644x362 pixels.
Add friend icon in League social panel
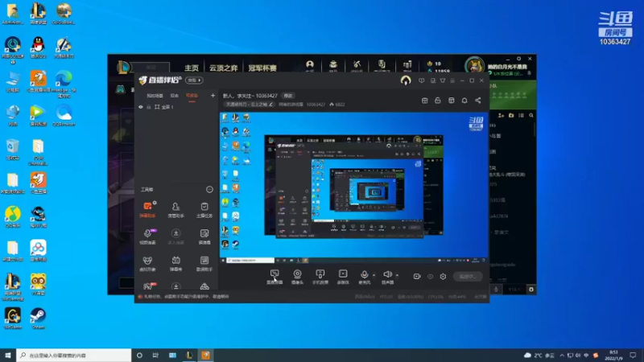[501, 115]
